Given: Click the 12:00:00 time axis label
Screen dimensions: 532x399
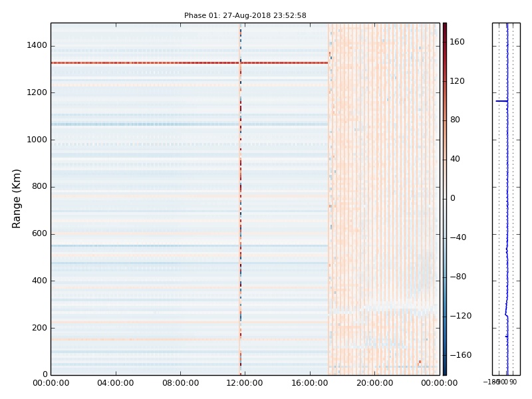Looking at the screenshot, I should tap(245, 384).
